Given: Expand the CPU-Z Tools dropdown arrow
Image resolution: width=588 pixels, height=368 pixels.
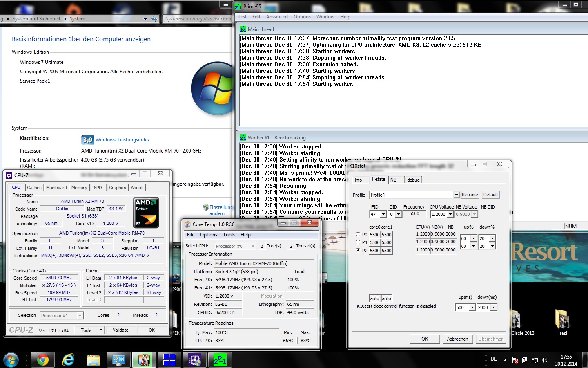Looking at the screenshot, I should coord(101,330).
